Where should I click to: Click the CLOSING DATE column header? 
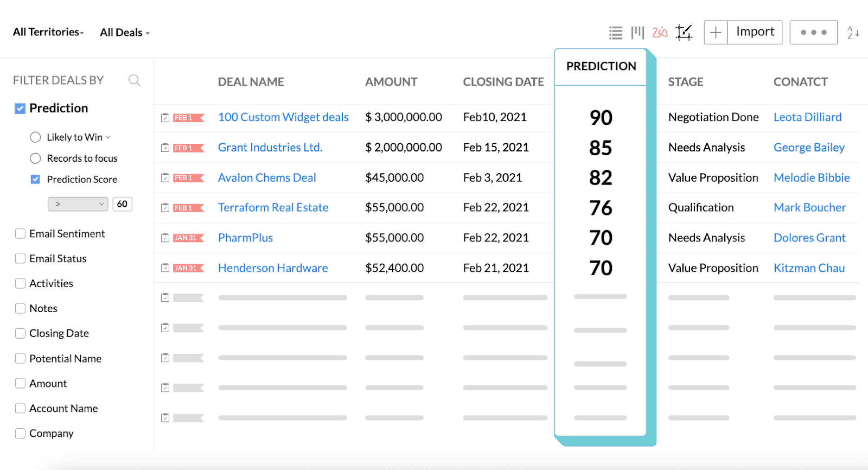[x=503, y=81]
